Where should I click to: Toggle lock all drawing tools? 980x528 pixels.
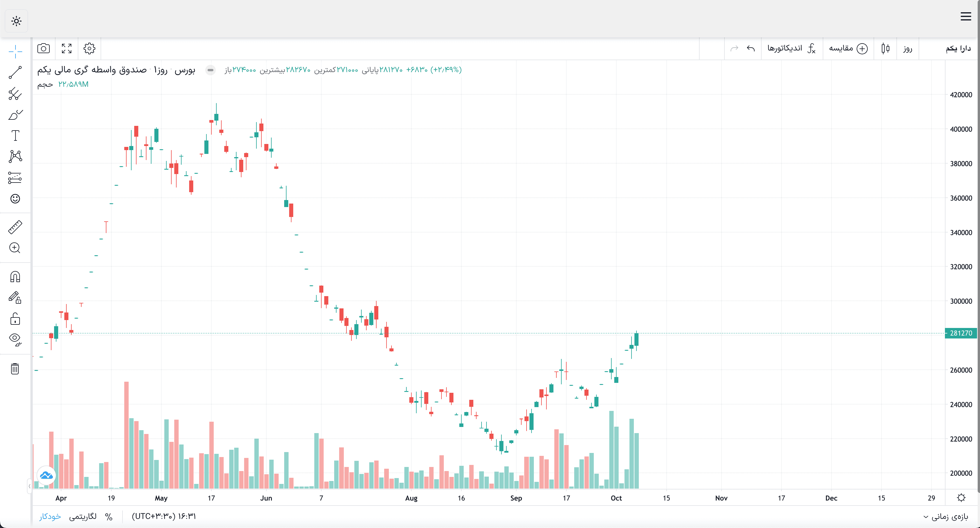click(x=15, y=319)
